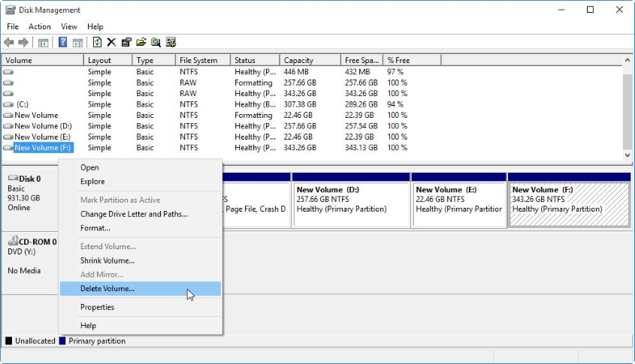Sort by the % Free column header
The height and width of the screenshot is (364, 635).
[412, 60]
